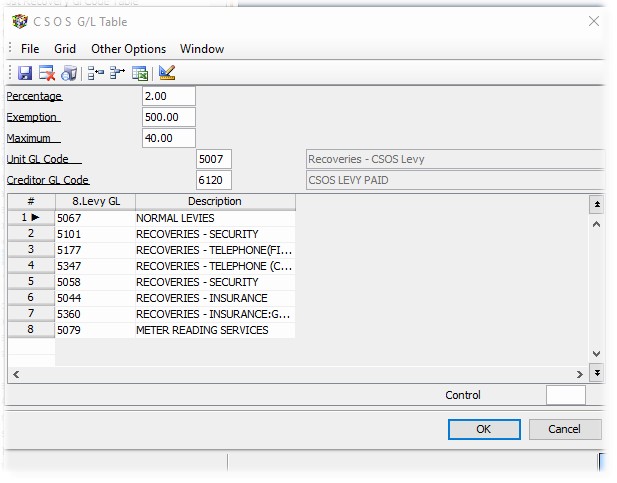Click the NORMAL LEVIES description cell
Image resolution: width=617 pixels, height=483 pixels.
coord(215,218)
